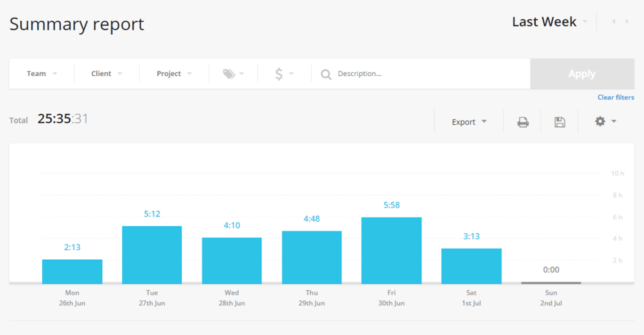
Task: Open the Last Week period selector
Action: point(544,22)
